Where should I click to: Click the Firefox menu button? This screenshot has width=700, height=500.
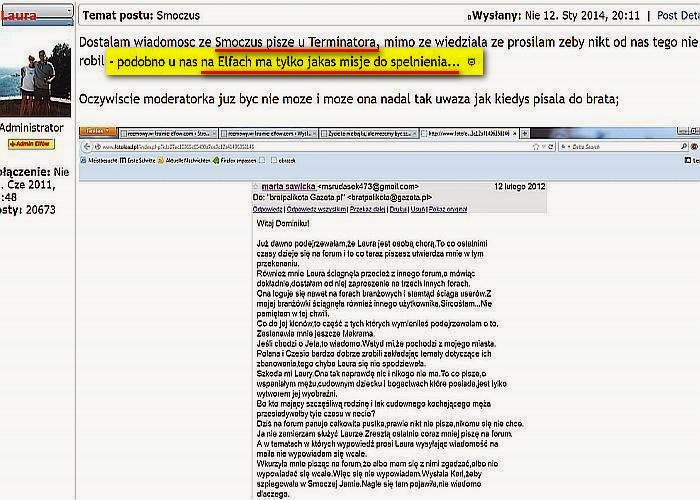coord(97,132)
